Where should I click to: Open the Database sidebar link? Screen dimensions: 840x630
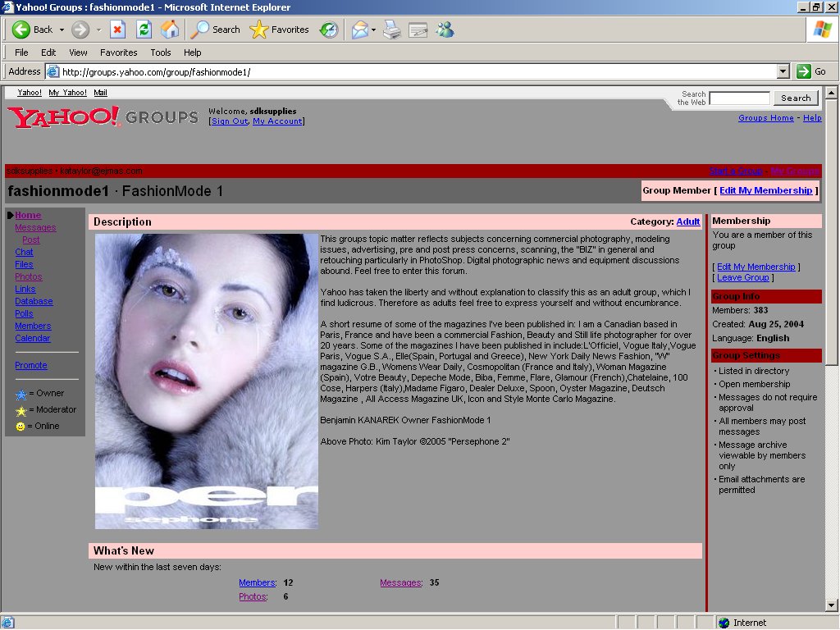coord(34,302)
